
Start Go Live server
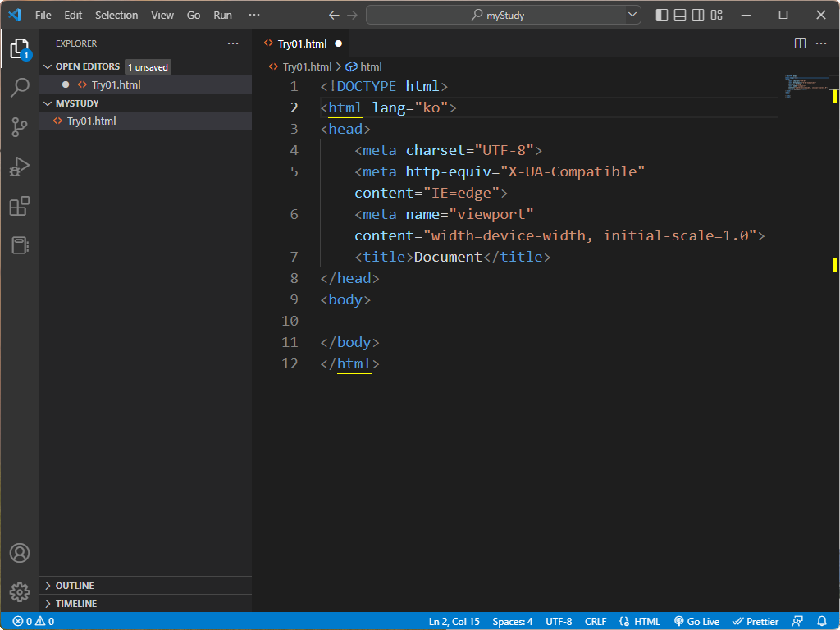(696, 622)
